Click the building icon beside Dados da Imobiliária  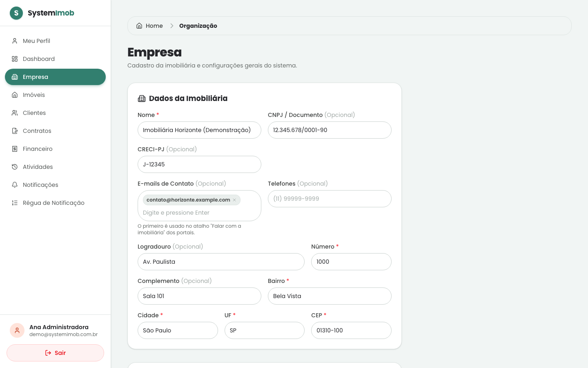pyautogui.click(x=142, y=99)
